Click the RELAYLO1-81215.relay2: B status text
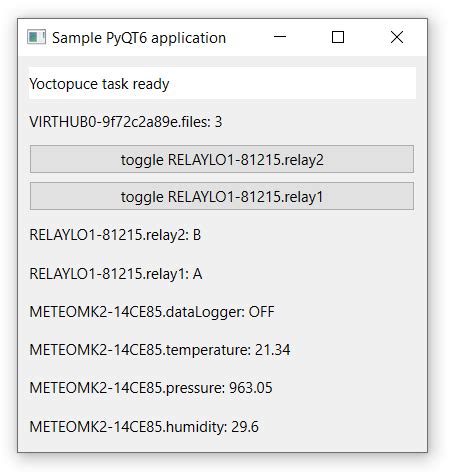The width and height of the screenshot is (453, 472). pos(115,235)
